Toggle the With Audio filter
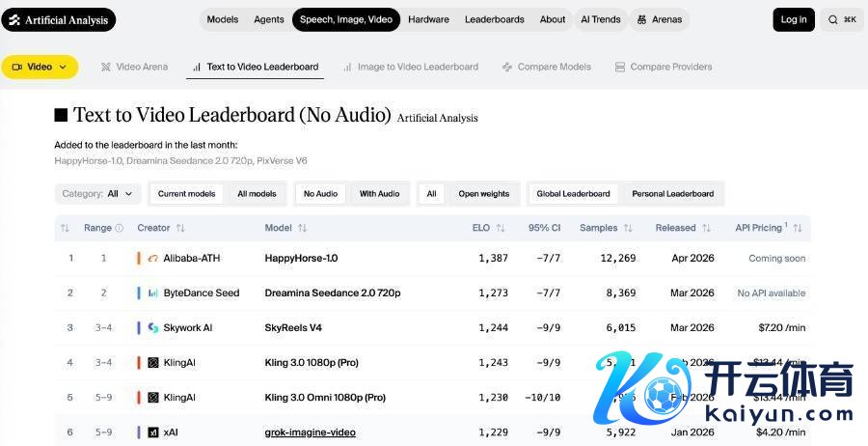This screenshot has height=446, width=868. pos(379,194)
